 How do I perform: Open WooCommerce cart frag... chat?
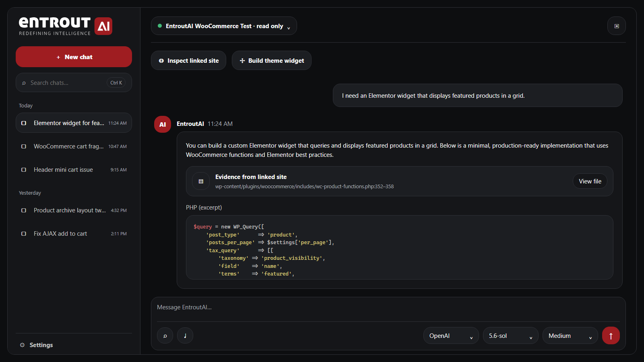(74, 146)
